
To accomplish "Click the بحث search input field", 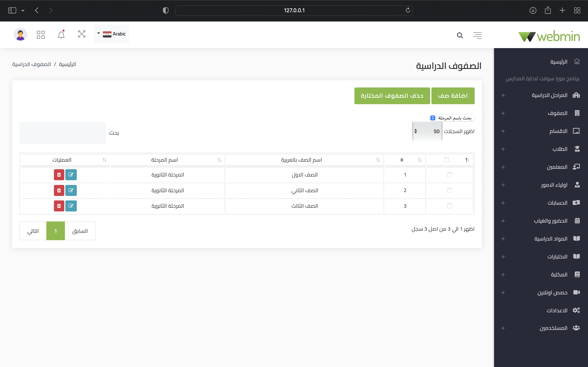I will [x=63, y=133].
